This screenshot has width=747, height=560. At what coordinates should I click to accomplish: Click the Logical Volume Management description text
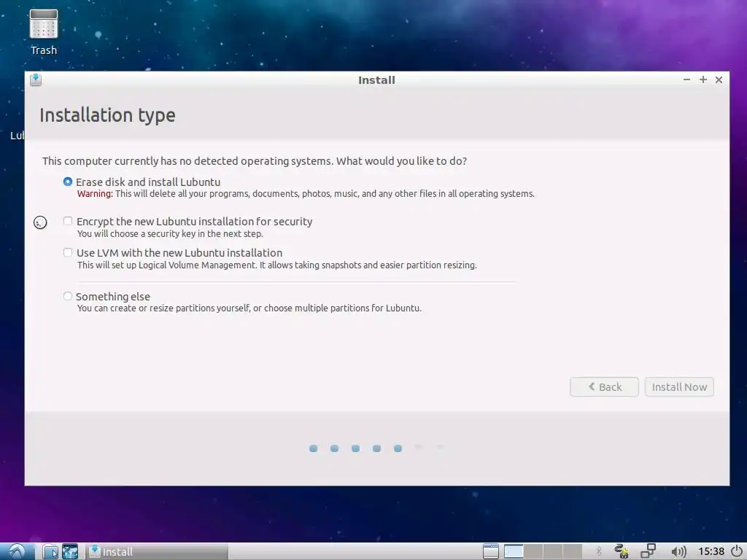276,265
